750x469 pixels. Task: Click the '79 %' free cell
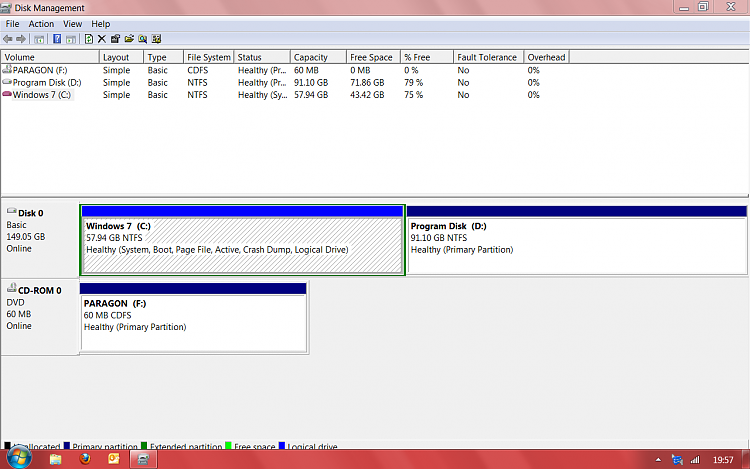point(413,83)
